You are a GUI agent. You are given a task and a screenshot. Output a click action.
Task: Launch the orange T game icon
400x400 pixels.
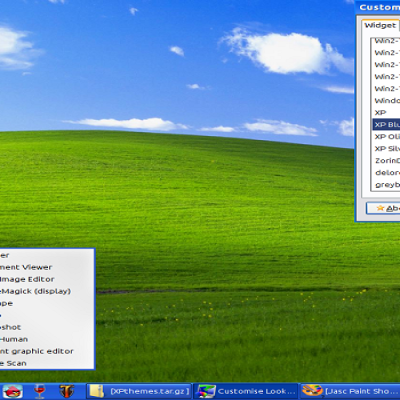67,391
